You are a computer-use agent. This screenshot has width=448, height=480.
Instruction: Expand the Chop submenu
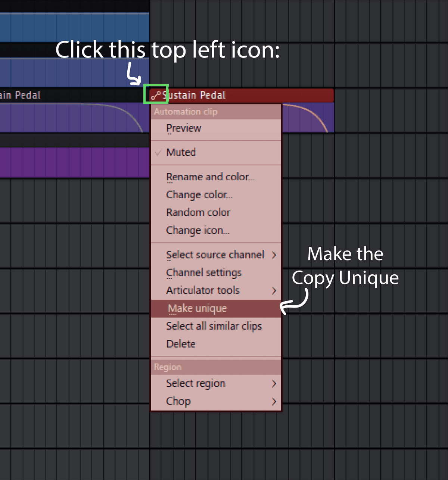click(x=216, y=401)
